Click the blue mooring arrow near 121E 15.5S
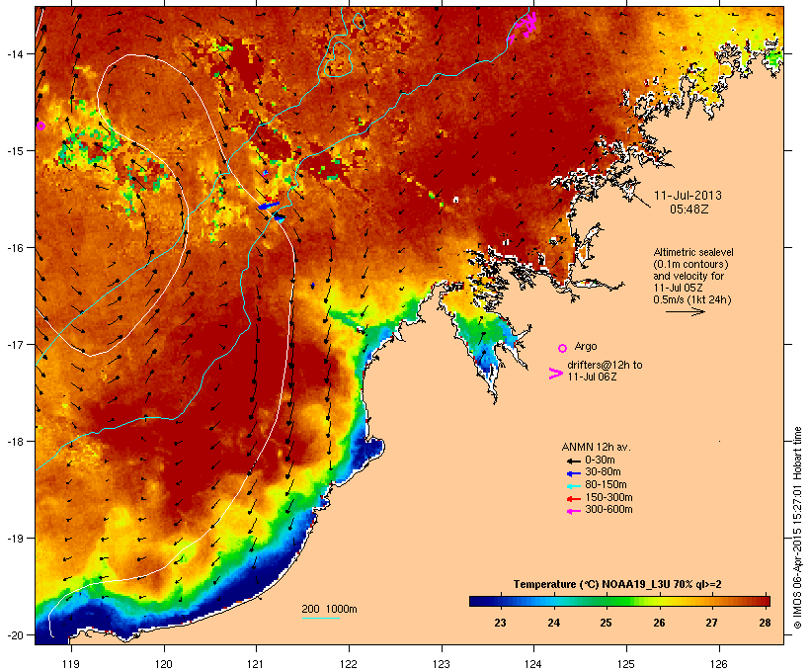The image size is (810, 672). (x=268, y=206)
